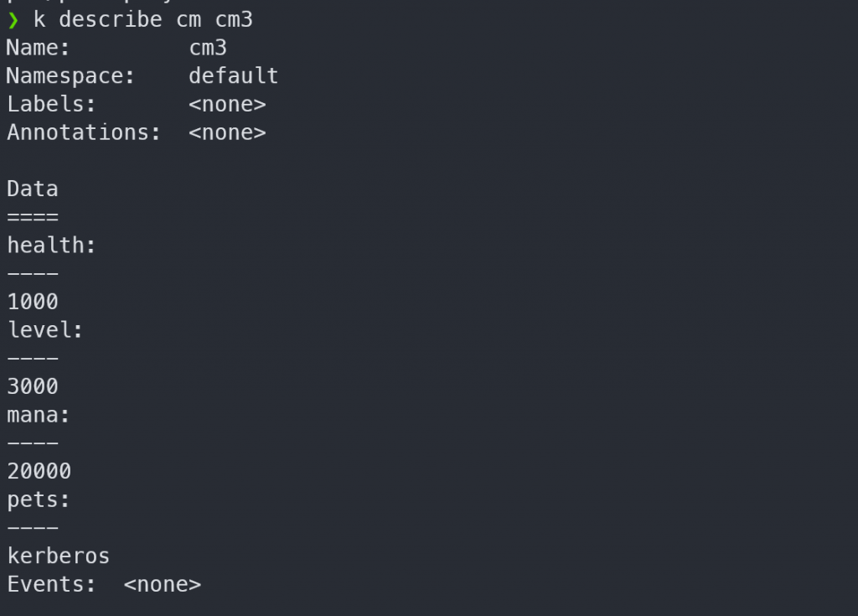Click the Namespace value default
The height and width of the screenshot is (616, 858).
point(234,76)
